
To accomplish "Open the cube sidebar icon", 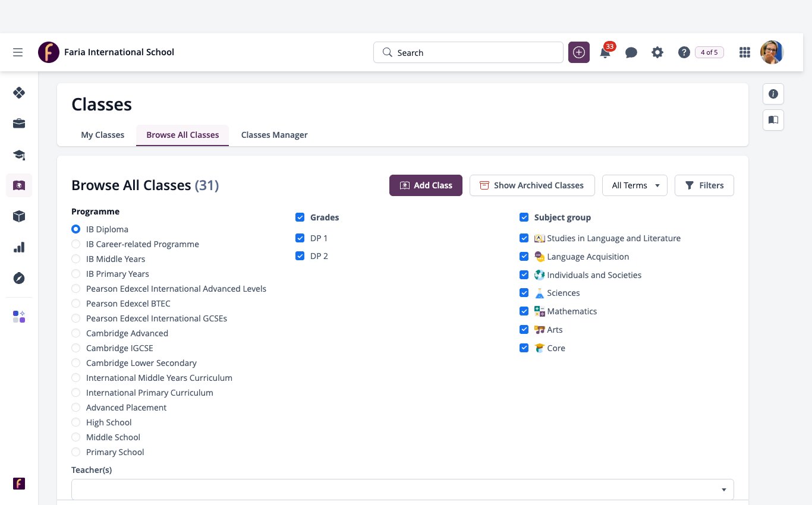I will 19,216.
